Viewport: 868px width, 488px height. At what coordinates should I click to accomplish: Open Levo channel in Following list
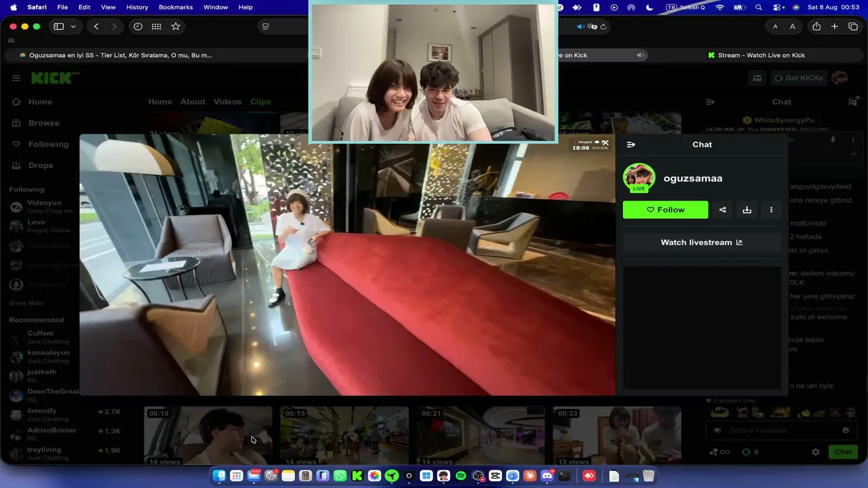(41, 226)
